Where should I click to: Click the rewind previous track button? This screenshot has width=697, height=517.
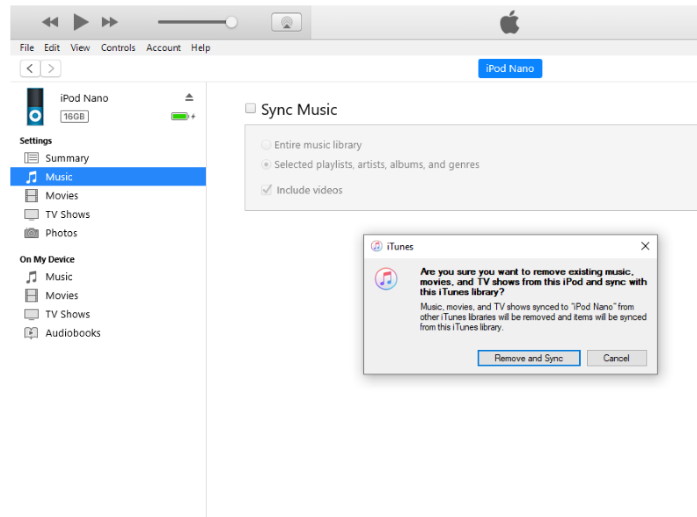[x=50, y=22]
